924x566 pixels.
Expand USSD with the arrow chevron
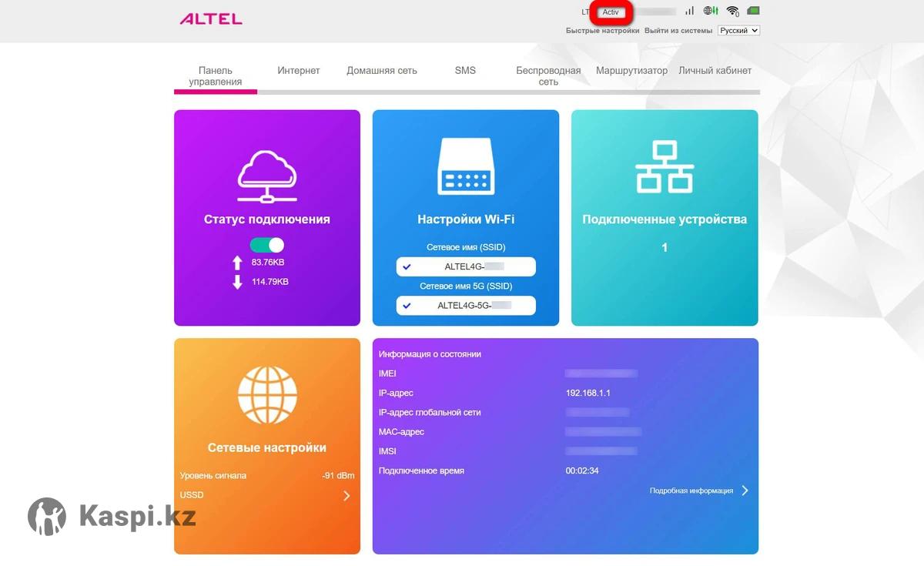coord(346,495)
